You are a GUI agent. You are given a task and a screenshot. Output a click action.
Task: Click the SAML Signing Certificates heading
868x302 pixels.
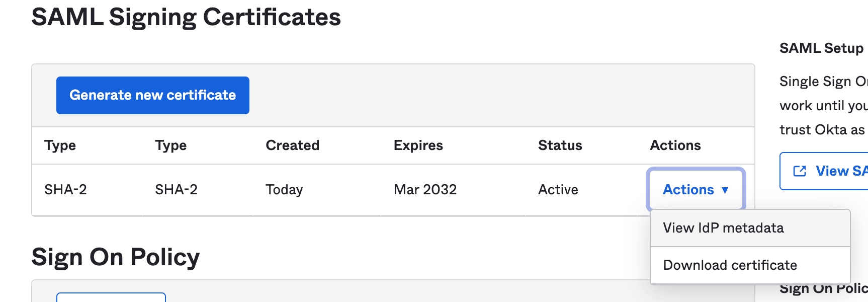(x=187, y=16)
